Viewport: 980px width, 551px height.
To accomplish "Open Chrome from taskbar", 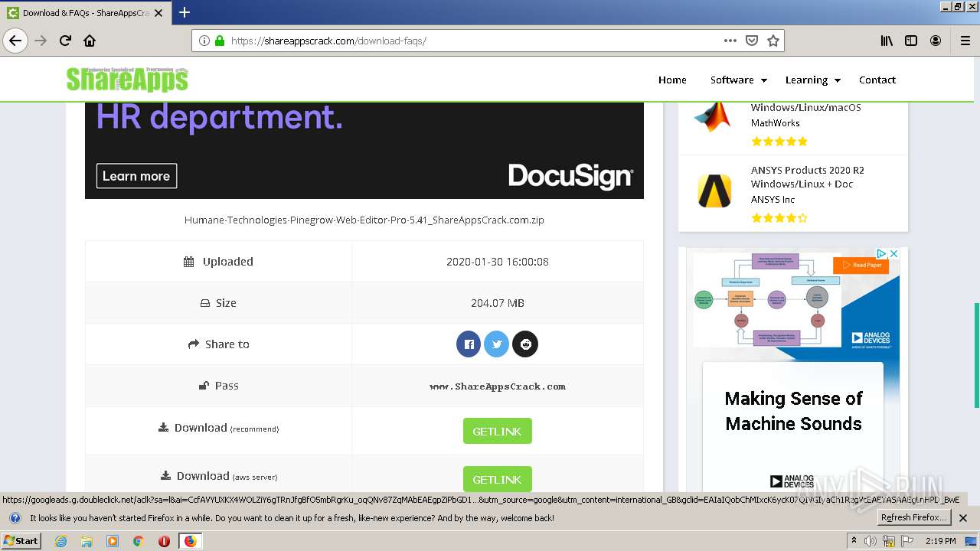I will (139, 541).
